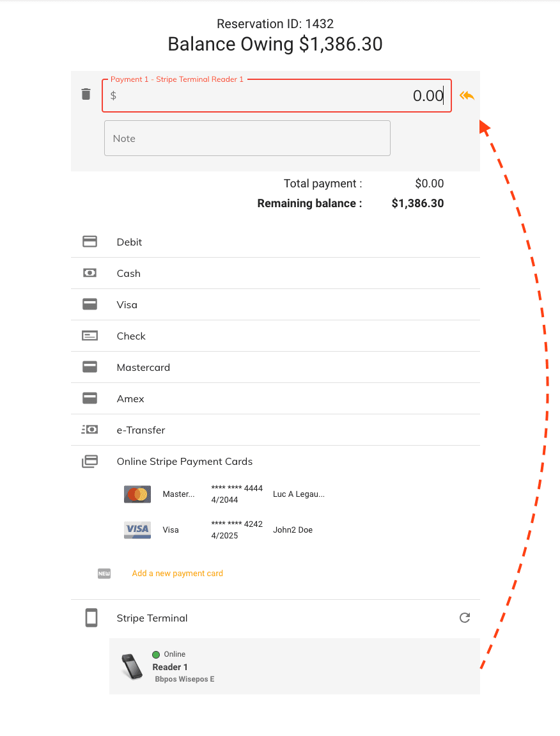Select Cash payment method
Image resolution: width=560 pixels, height=736 pixels.
click(x=276, y=273)
